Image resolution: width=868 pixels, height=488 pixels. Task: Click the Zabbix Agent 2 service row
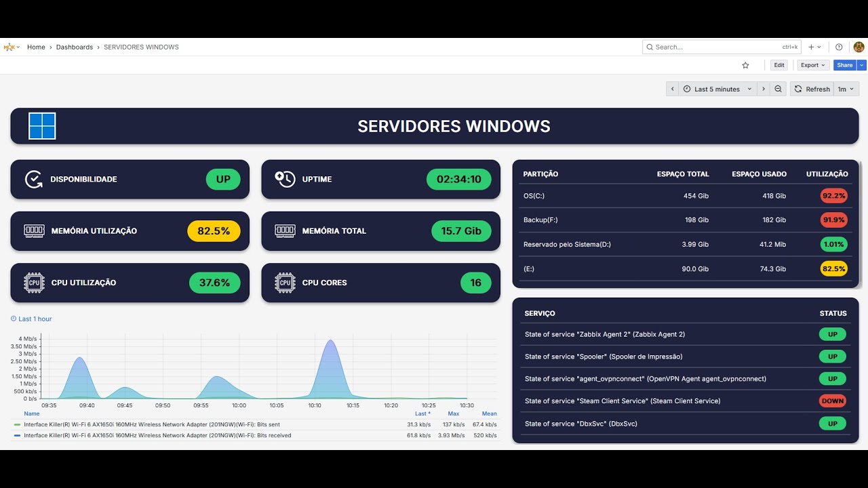[686, 334]
